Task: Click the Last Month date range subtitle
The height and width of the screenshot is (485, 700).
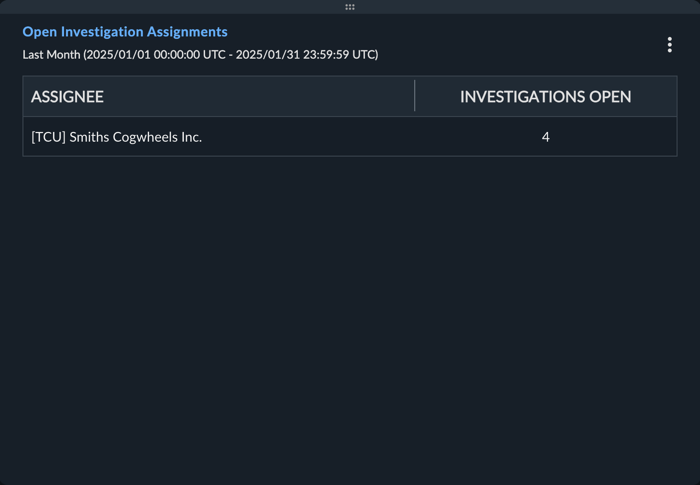Action: (x=200, y=54)
